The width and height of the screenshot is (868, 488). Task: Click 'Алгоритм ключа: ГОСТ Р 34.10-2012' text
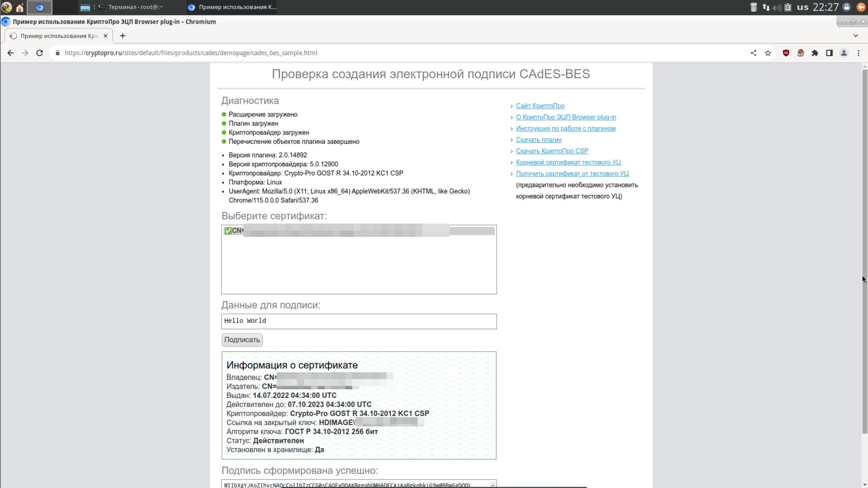(x=302, y=432)
